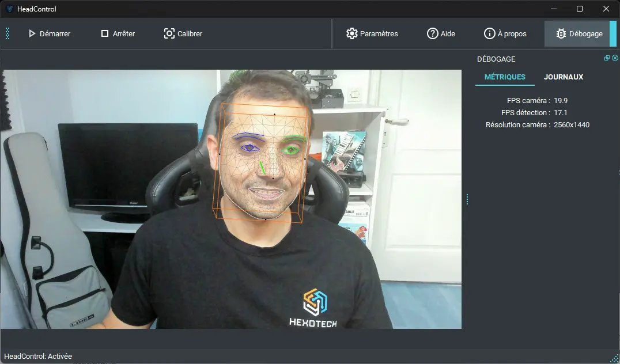Click the resize grip in bottom-right corner

pyautogui.click(x=615, y=359)
